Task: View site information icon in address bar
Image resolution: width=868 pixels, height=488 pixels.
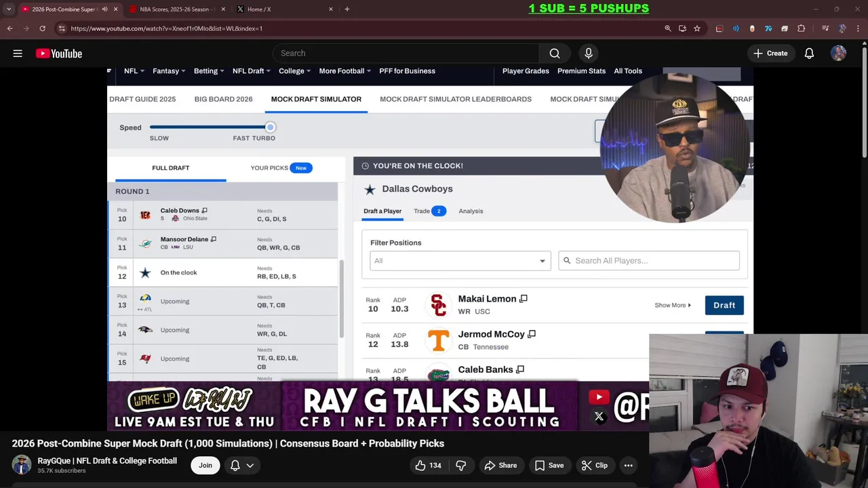Action: (x=62, y=28)
